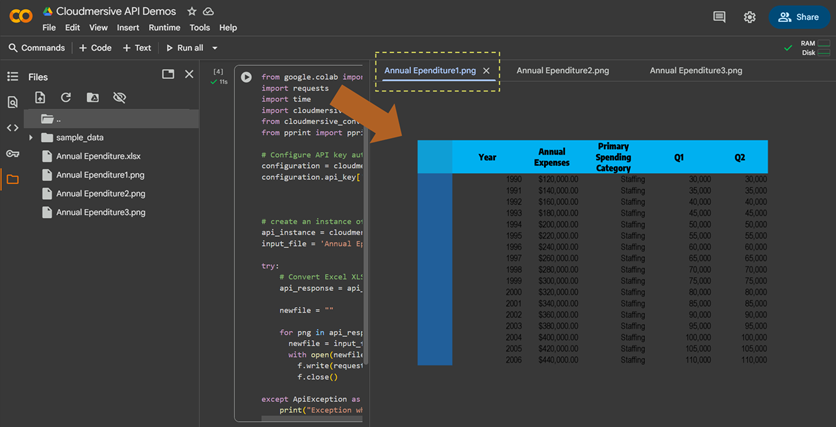Open the Runtime menu
The height and width of the screenshot is (427, 836).
[x=165, y=28]
